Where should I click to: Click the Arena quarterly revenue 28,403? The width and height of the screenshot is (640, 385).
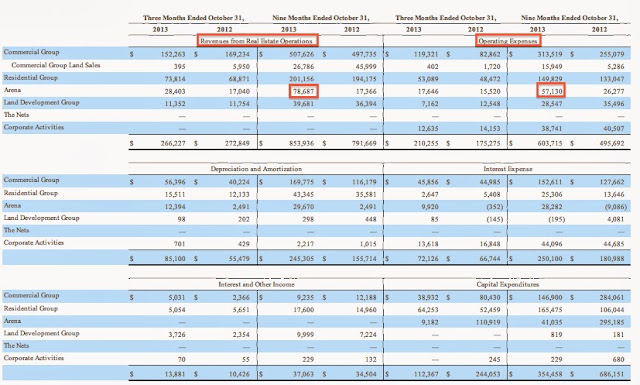coord(175,91)
